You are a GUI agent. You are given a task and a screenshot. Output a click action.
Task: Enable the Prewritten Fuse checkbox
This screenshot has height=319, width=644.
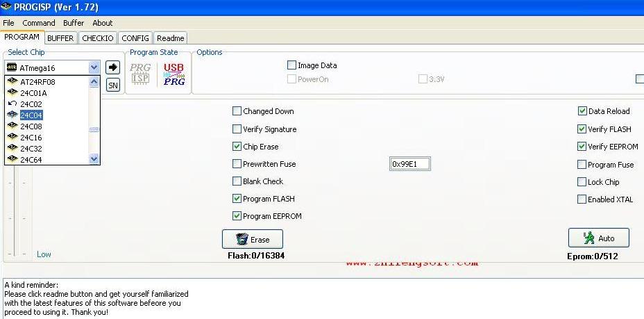237,163
